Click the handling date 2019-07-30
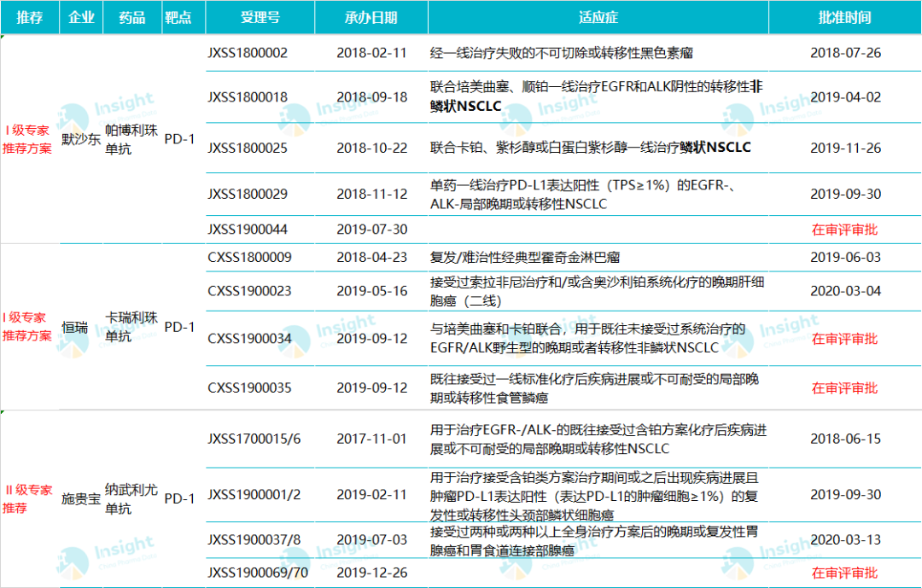This screenshot has width=922, height=588. click(x=371, y=230)
